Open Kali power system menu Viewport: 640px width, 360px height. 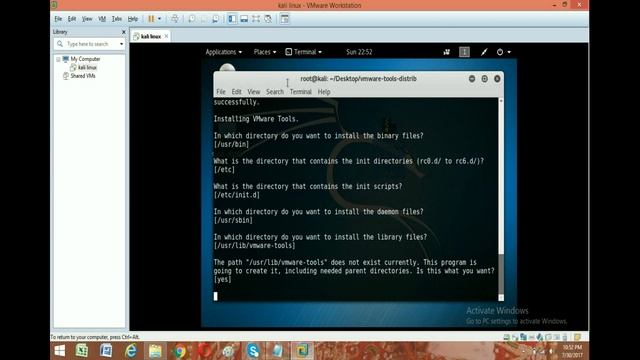point(503,52)
